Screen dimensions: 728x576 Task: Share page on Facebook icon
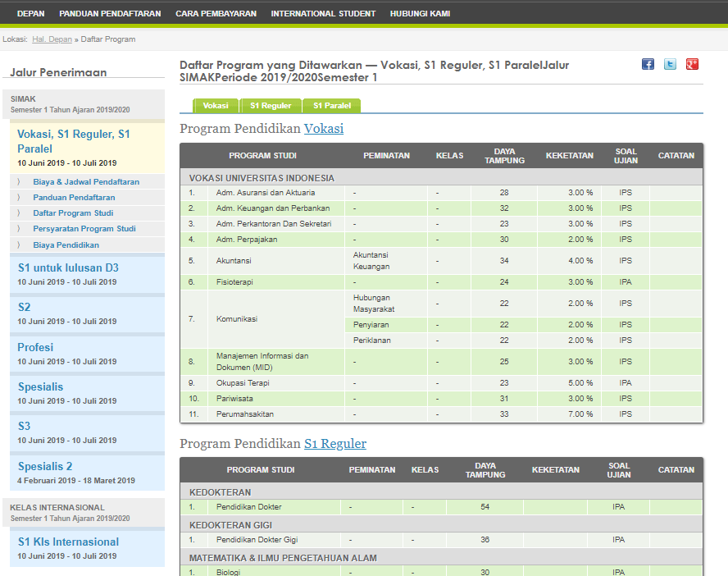point(648,64)
